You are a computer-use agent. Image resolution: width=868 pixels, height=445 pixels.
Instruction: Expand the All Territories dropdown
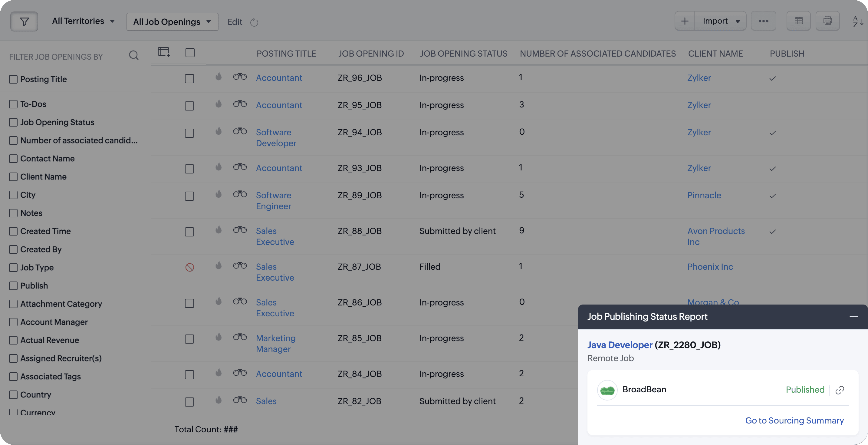pos(83,21)
